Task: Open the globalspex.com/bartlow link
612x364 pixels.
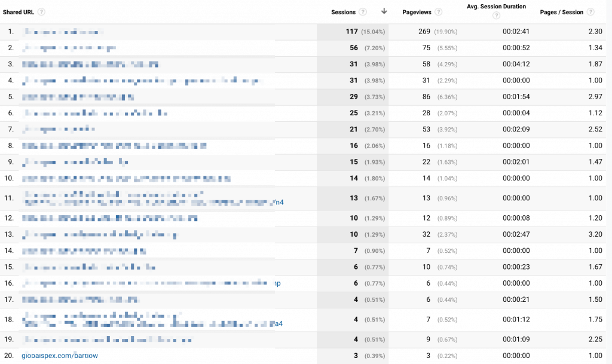Action: click(60, 356)
